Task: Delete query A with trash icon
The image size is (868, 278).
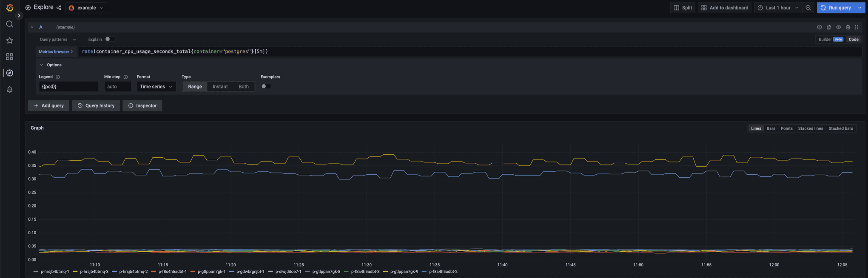Action: (848, 27)
